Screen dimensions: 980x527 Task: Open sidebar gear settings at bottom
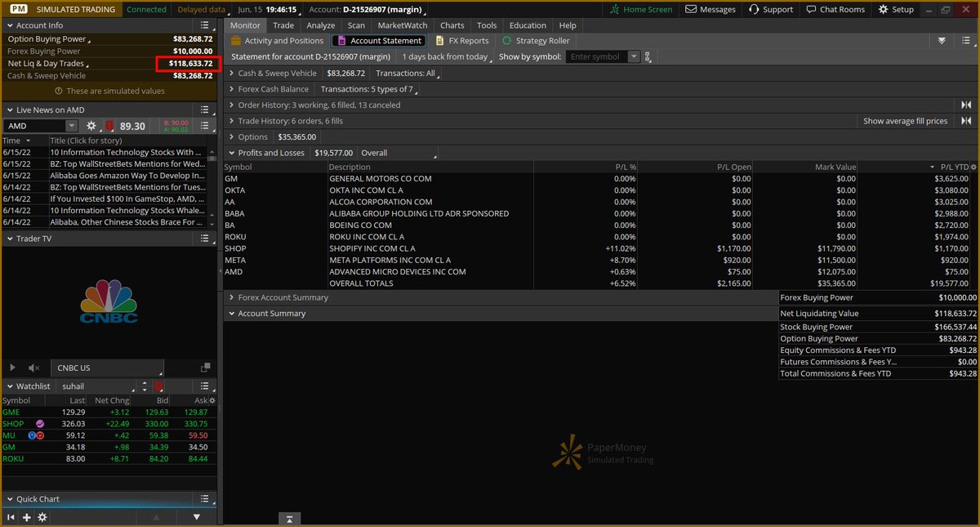tap(42, 517)
